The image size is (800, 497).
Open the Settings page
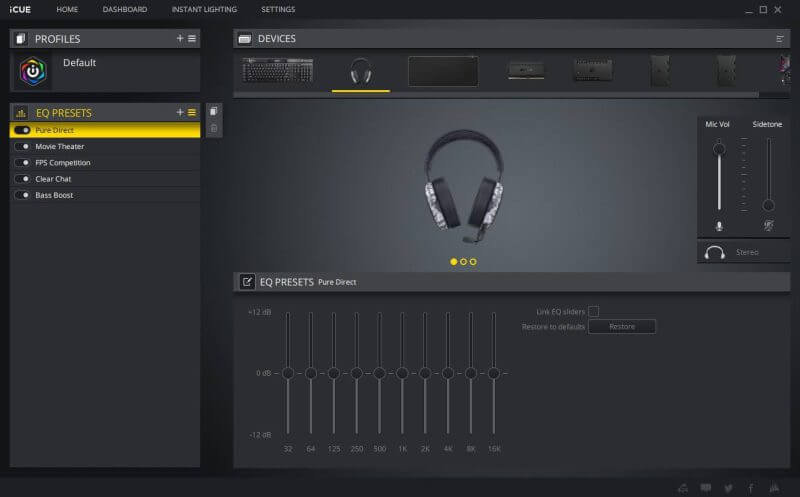point(278,10)
